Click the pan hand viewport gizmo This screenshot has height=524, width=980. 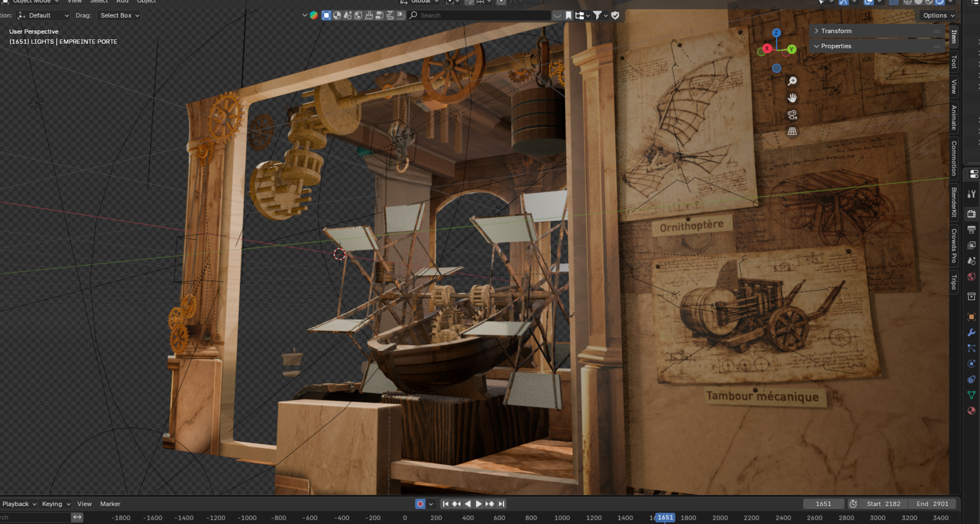[x=792, y=98]
